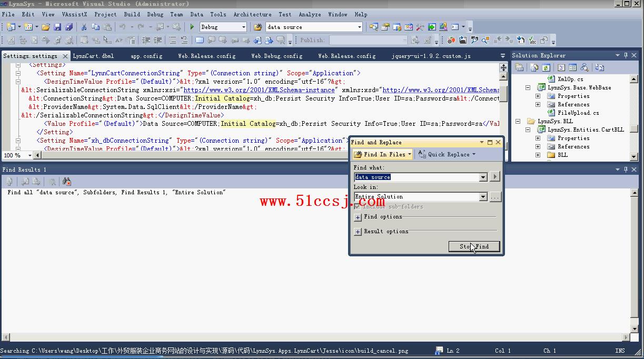Switch to LynnCart.dbml tab
The image size is (644, 359).
[93, 56]
